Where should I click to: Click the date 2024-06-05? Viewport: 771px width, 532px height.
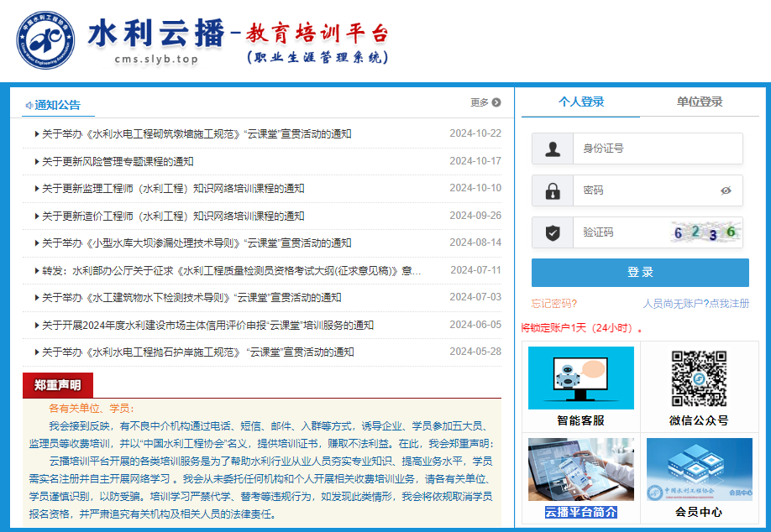click(475, 325)
